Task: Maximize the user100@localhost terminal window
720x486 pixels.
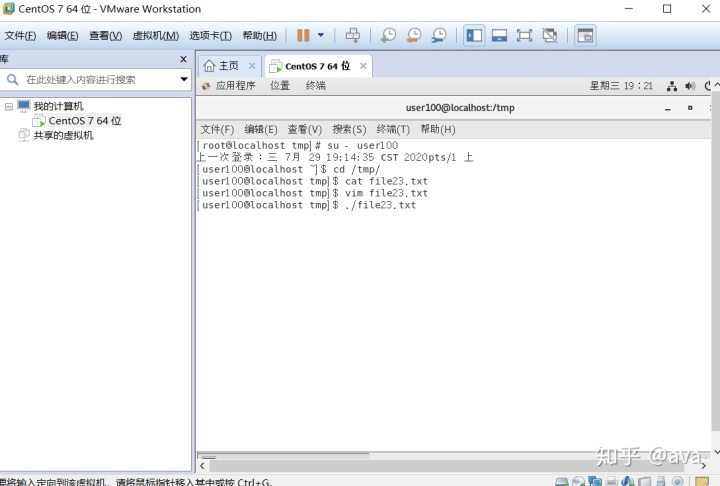Action: tap(690, 108)
